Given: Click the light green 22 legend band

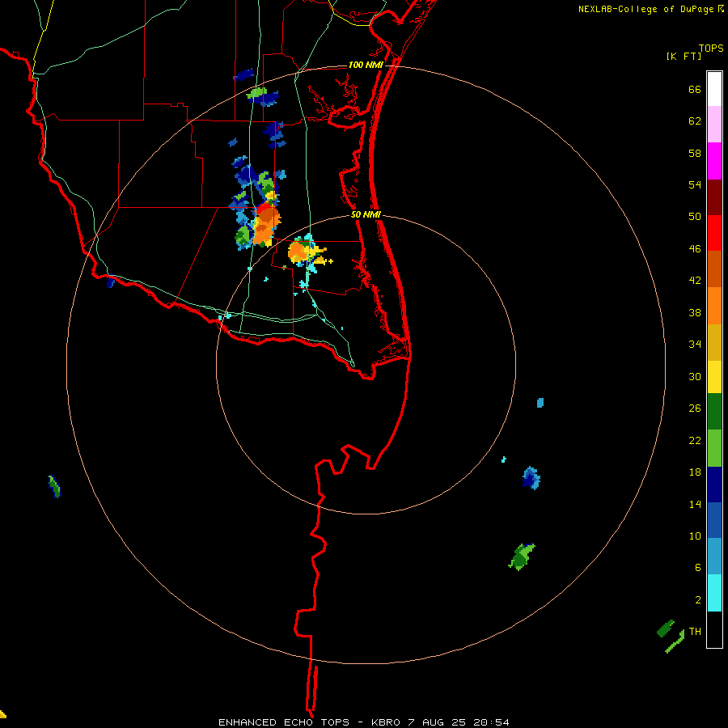Looking at the screenshot, I should pos(714,448).
